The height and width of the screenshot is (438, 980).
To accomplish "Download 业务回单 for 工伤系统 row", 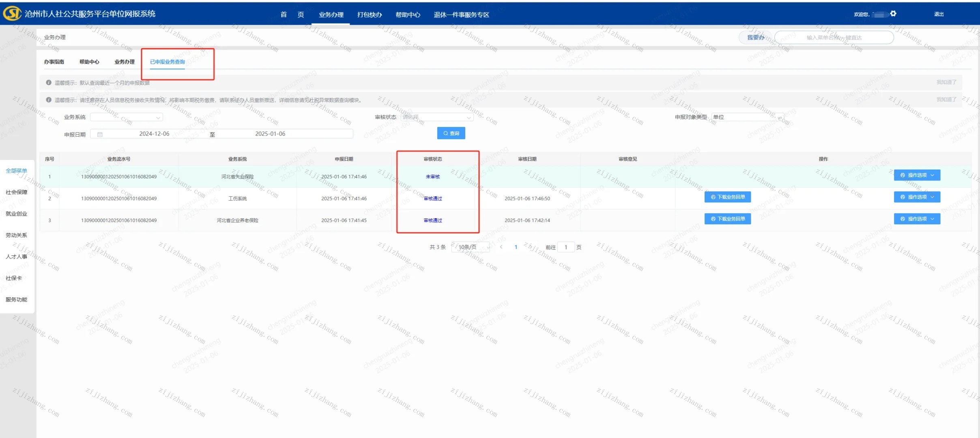I will pos(728,197).
